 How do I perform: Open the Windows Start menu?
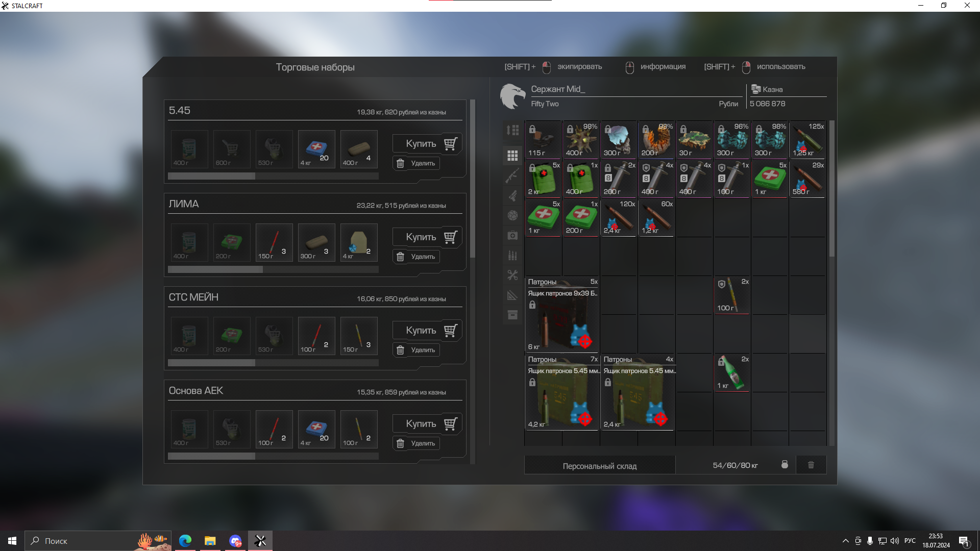pos(12,541)
